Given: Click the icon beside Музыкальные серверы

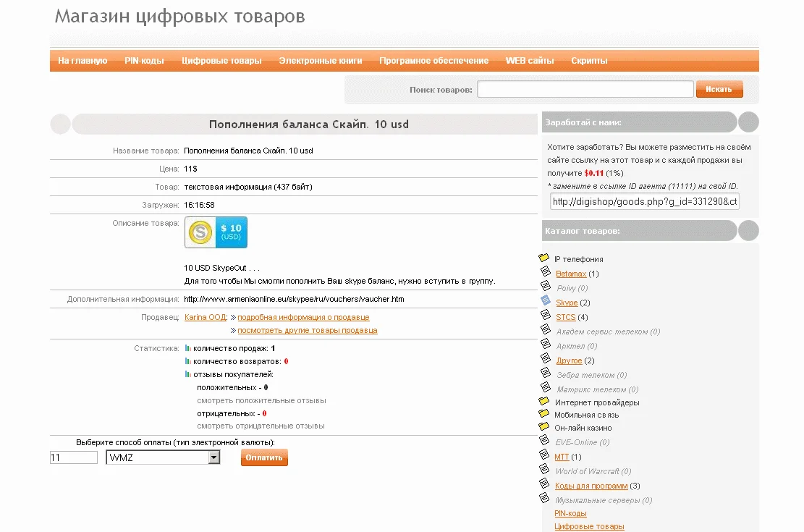Looking at the screenshot, I should 544,497.
